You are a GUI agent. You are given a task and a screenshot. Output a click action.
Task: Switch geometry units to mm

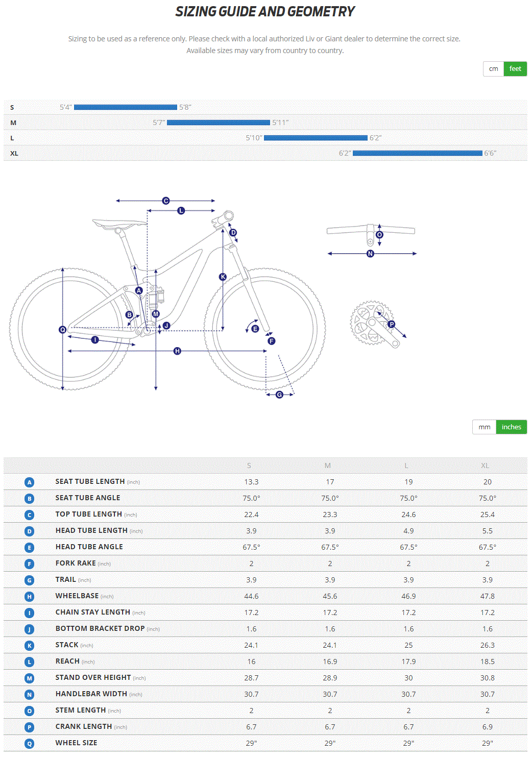[484, 427]
